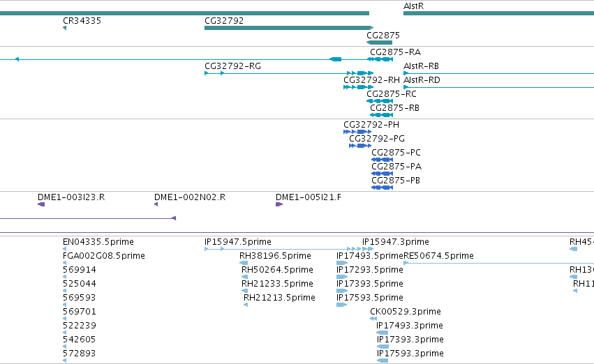Click the DME1-005I21.F clone marker

point(279,204)
